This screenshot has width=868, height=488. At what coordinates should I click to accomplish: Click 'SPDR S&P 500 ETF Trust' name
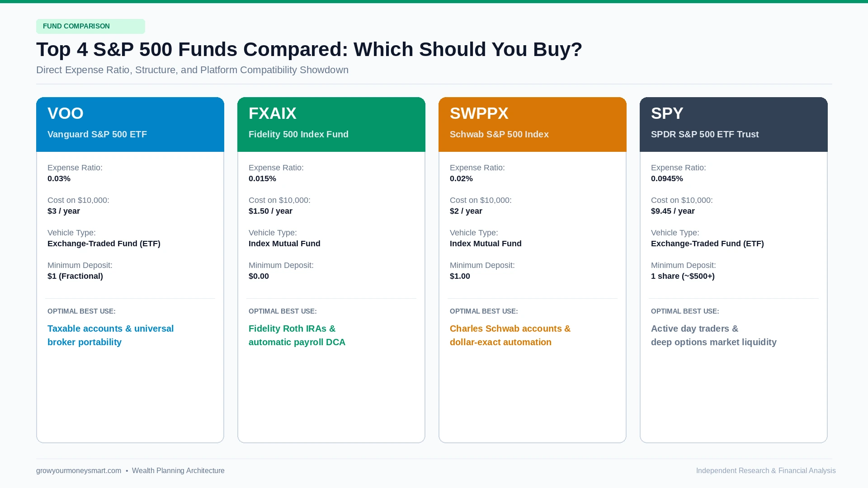click(x=705, y=134)
